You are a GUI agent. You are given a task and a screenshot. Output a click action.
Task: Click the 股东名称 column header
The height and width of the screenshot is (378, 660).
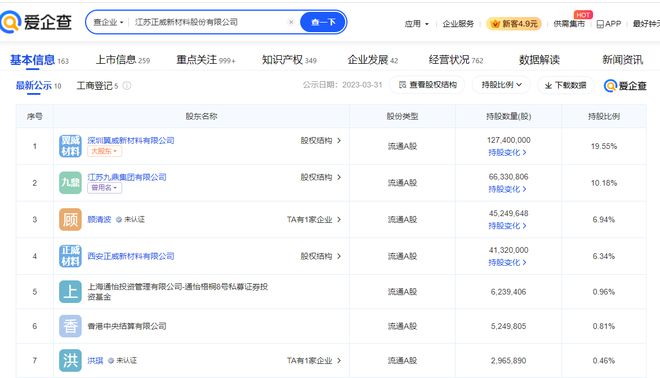201,116
